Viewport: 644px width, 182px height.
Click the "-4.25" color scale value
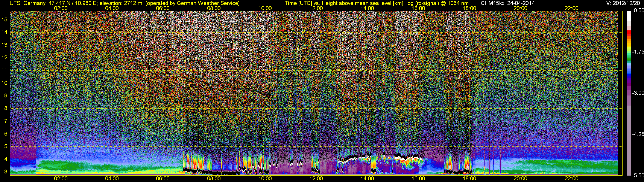tap(638, 134)
